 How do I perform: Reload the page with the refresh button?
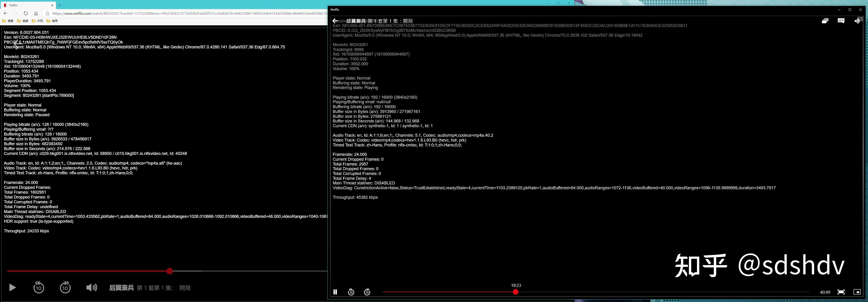[x=26, y=13]
